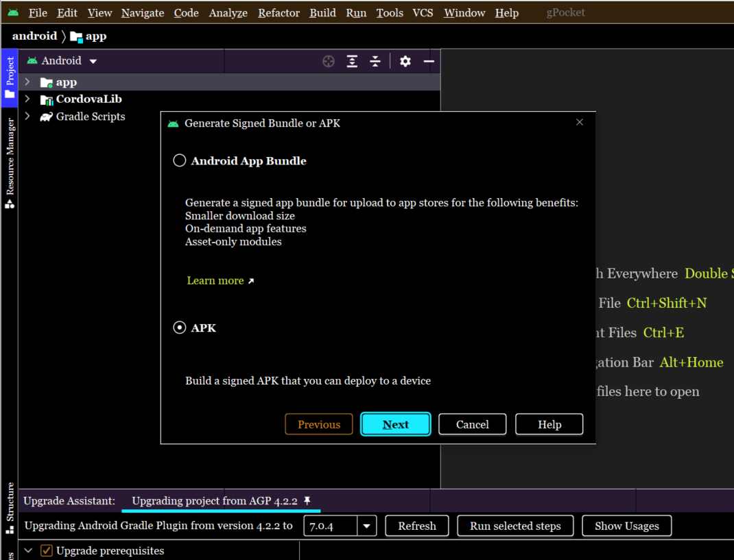734x560 pixels.
Task: Collapse the Upgrade prerequisites section
Action: point(29,550)
